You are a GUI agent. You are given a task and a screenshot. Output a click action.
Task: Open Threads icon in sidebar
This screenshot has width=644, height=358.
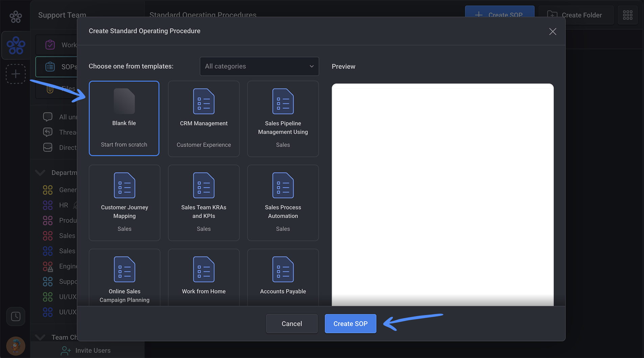coord(48,132)
